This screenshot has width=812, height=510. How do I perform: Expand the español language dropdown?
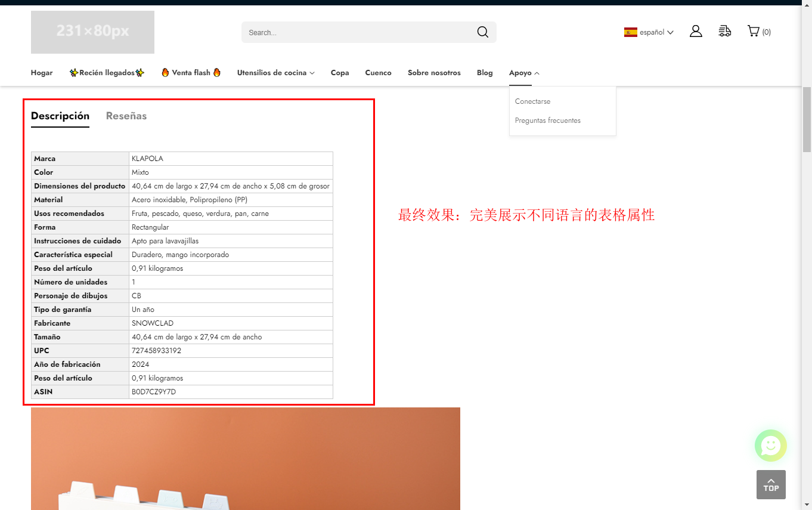(x=656, y=32)
